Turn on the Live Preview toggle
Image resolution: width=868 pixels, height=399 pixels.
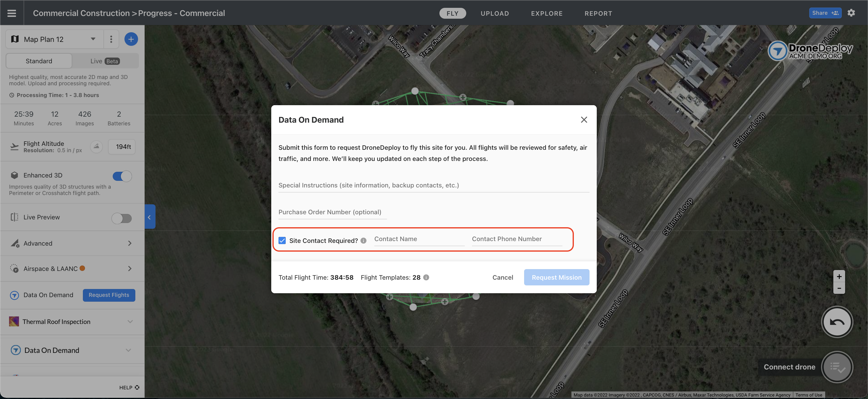(122, 218)
